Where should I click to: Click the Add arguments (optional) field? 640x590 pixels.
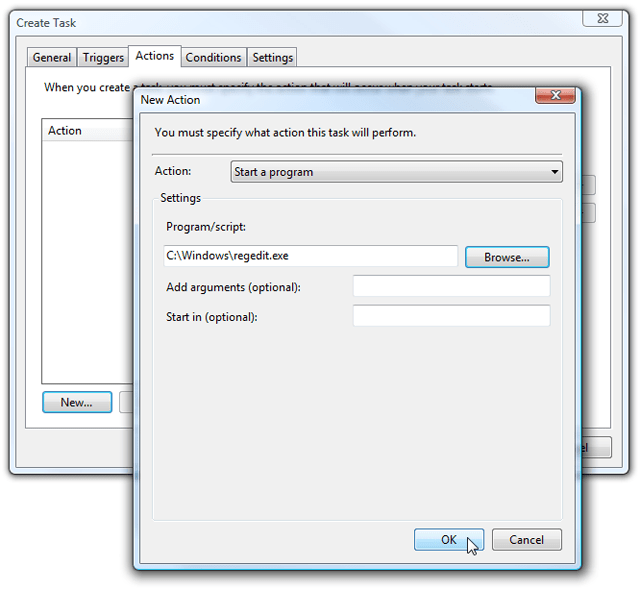pos(451,286)
